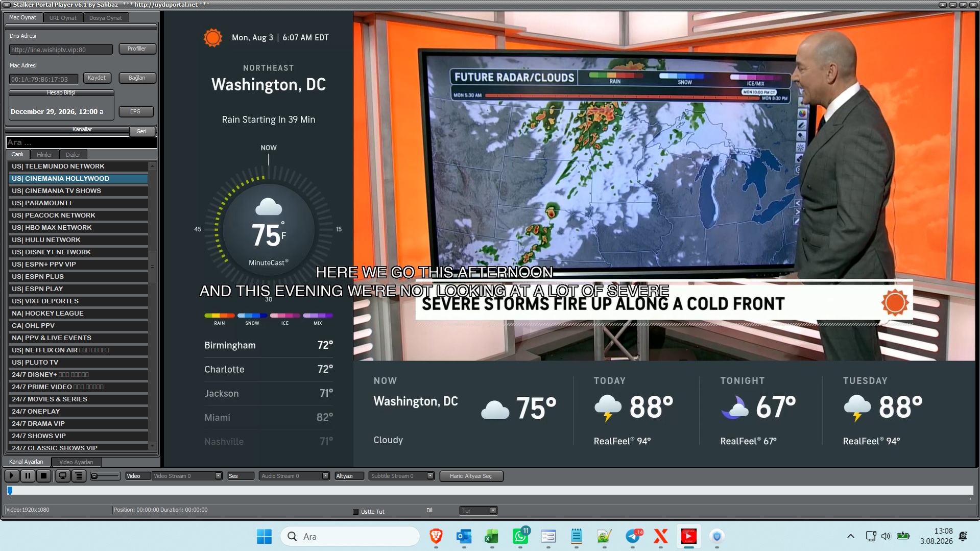Open the Windows Start menu

click(x=264, y=536)
